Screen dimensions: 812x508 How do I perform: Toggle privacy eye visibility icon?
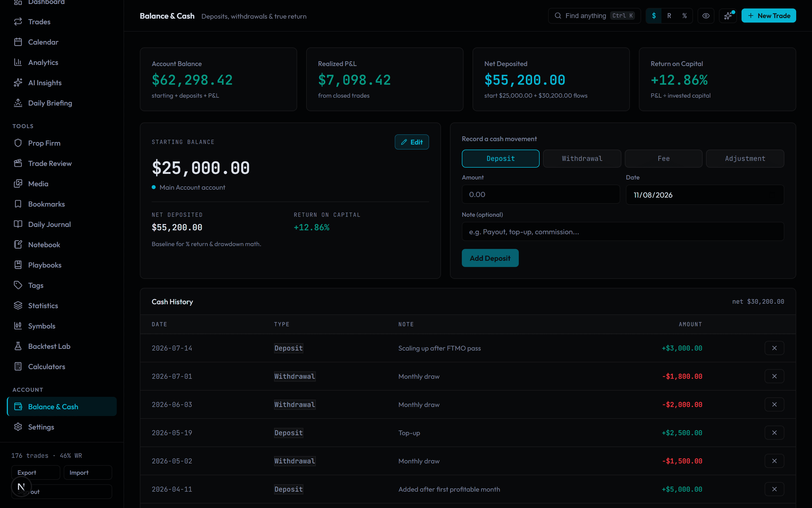(706, 16)
